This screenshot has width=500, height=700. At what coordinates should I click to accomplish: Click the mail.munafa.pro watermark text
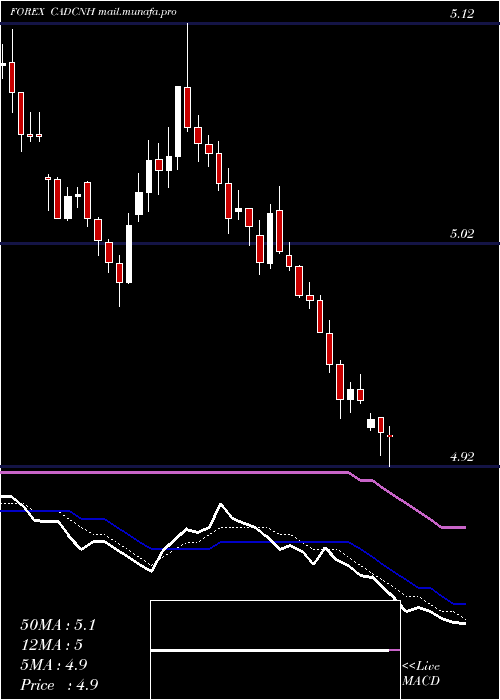click(137, 12)
